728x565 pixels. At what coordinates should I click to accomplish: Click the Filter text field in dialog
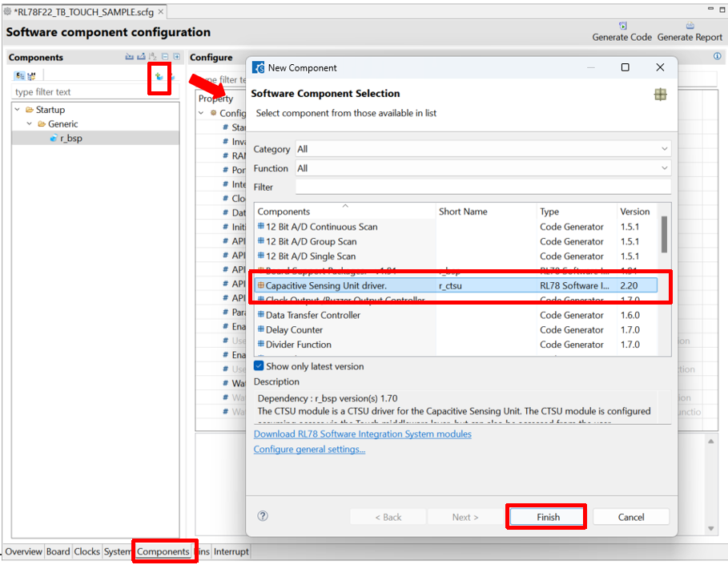tap(483, 187)
